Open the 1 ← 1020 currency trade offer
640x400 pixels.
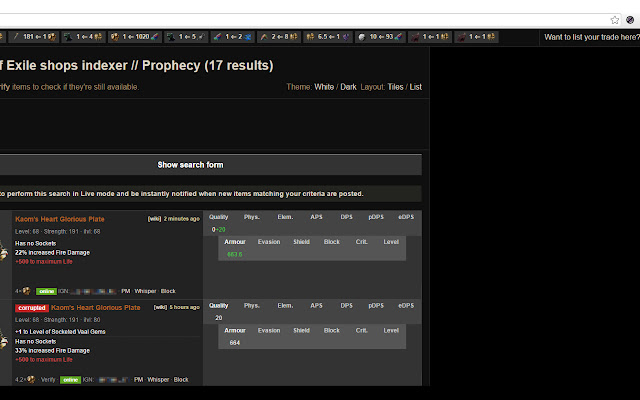(135, 37)
